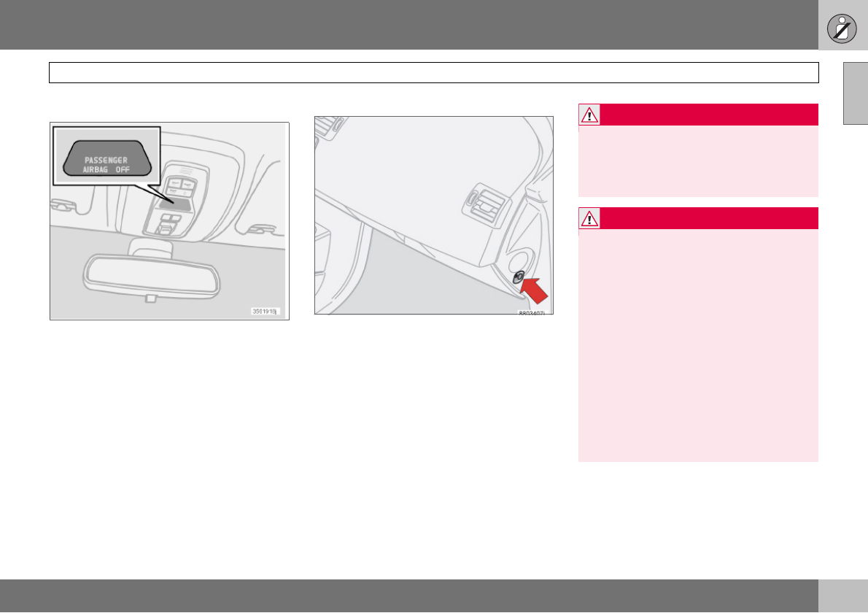Click the first warning triangle icon
The width and height of the screenshot is (868, 613).
click(589, 115)
